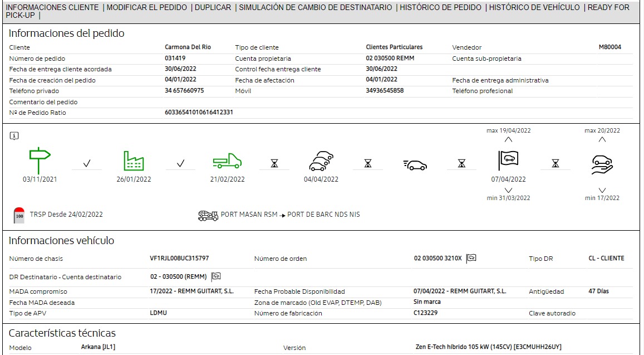
Task: Click flag icon next to DR Destinatario value
Action: [215, 277]
